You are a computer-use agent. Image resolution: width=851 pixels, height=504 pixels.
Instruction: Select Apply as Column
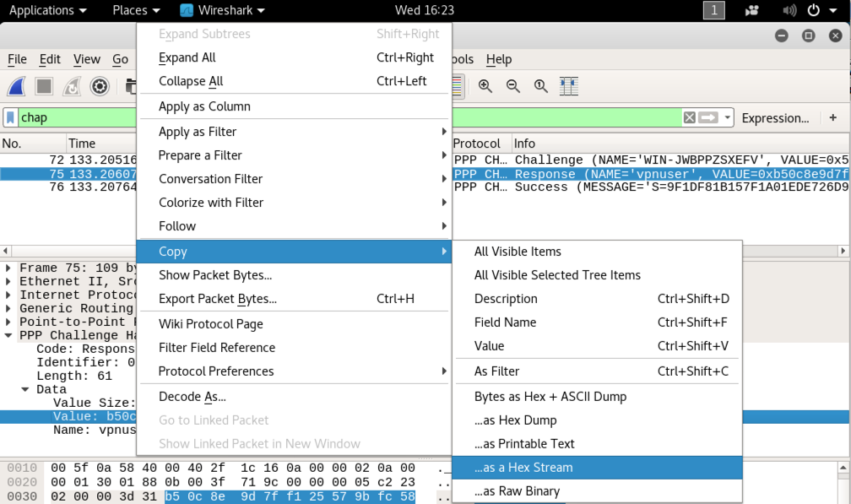click(x=295, y=106)
